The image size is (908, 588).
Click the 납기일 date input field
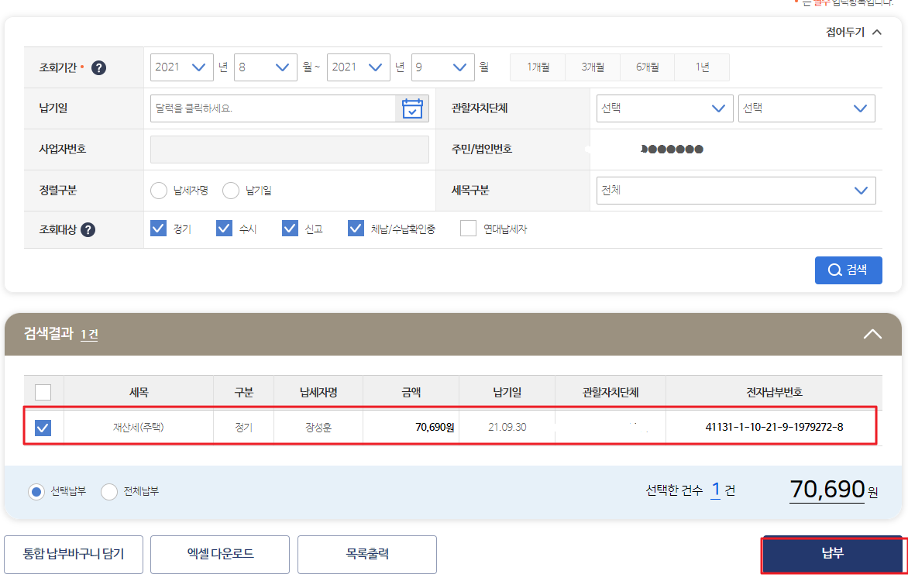tap(273, 108)
